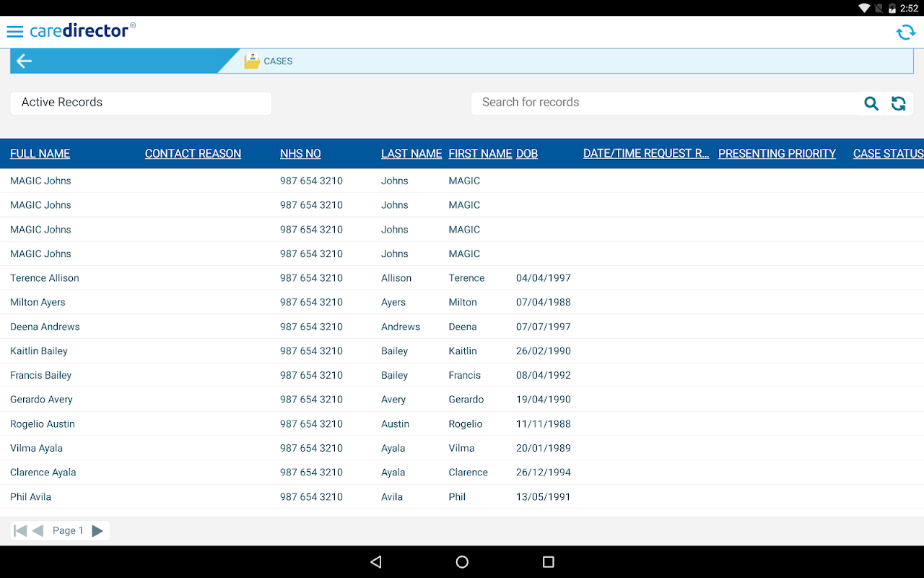924x578 pixels.
Task: Sort by the NHS No column
Action: 300,154
